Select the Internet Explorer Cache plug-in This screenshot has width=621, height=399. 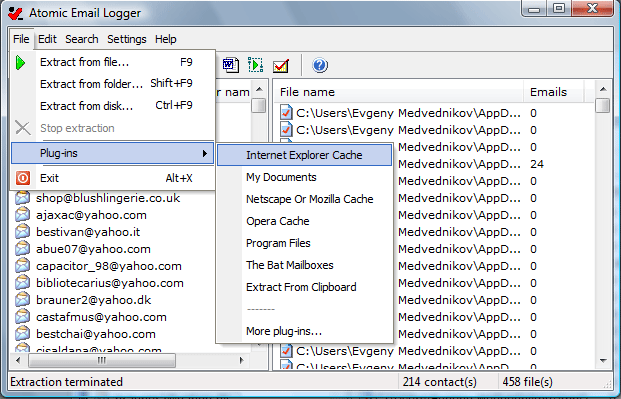(305, 155)
